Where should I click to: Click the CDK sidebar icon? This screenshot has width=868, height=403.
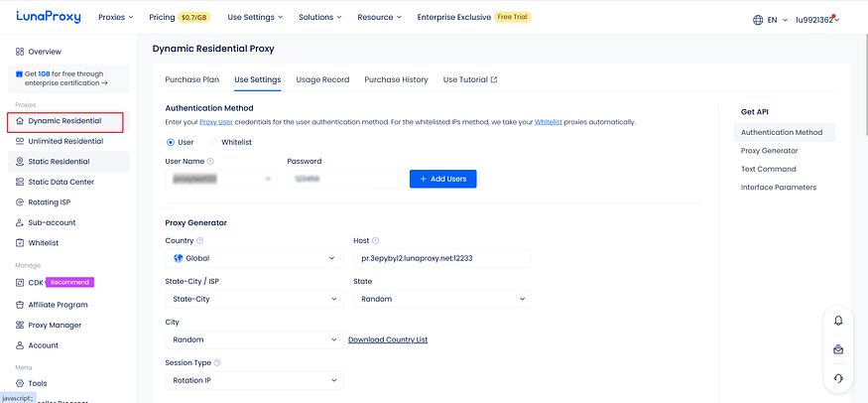[x=20, y=282]
